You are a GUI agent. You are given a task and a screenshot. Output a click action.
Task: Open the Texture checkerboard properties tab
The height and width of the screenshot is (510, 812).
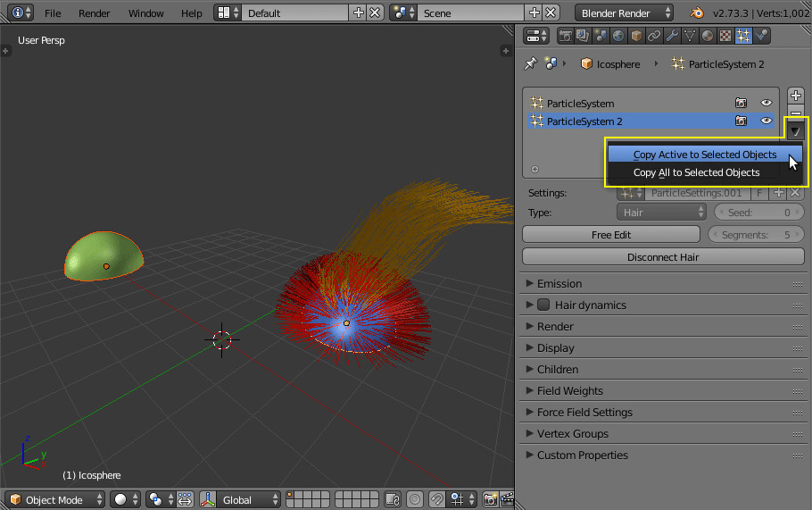coord(725,36)
